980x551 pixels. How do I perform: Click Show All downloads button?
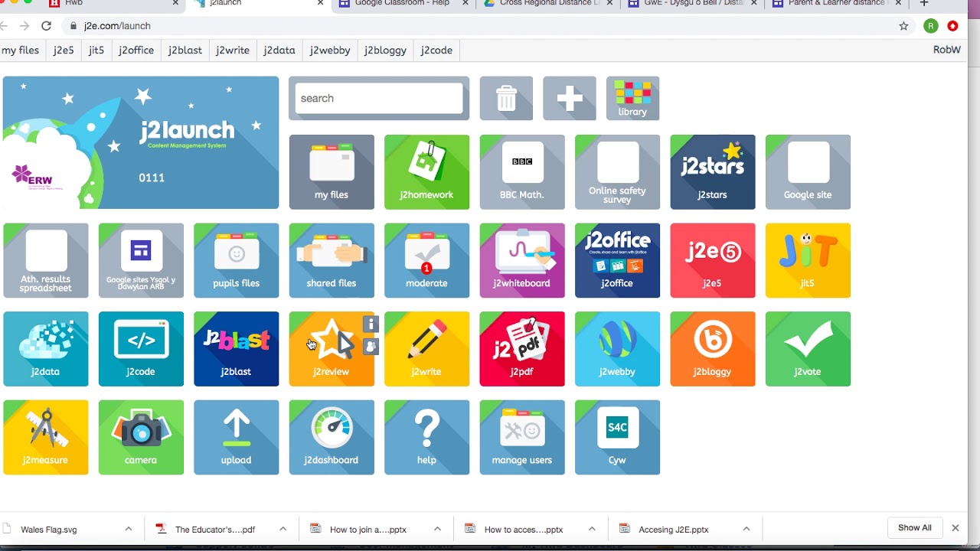pos(915,528)
